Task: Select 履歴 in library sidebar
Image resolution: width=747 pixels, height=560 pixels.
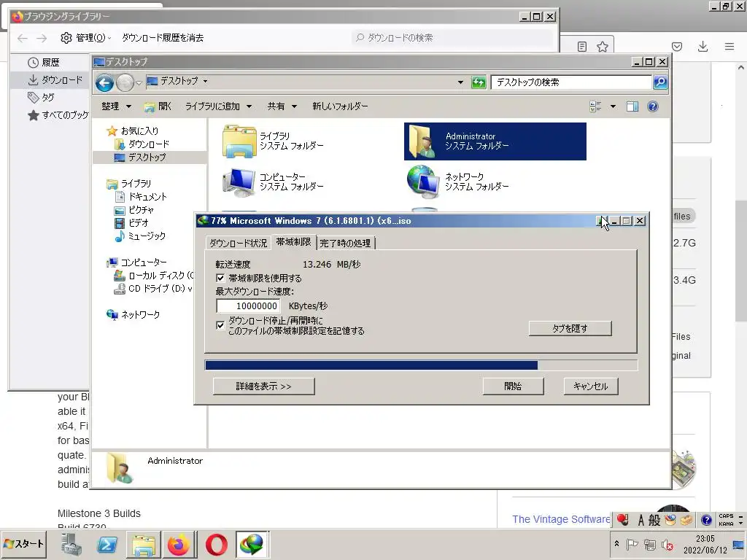Action: coord(50,63)
